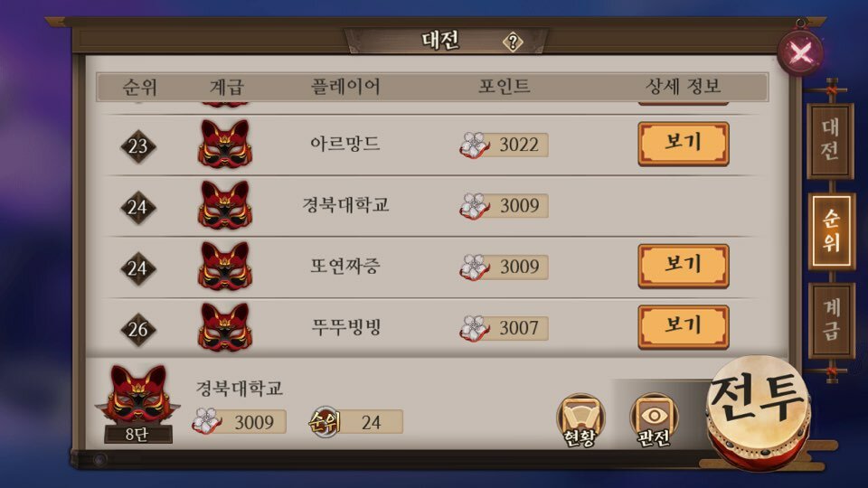Tap the 전투 drum button
Viewport: 868px width, 488px height.
click(x=758, y=411)
